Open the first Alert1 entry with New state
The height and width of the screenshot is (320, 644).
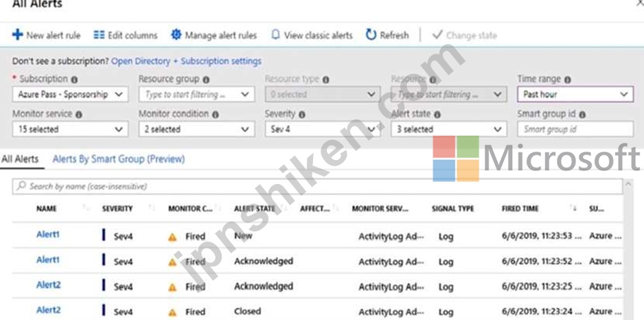point(48,235)
